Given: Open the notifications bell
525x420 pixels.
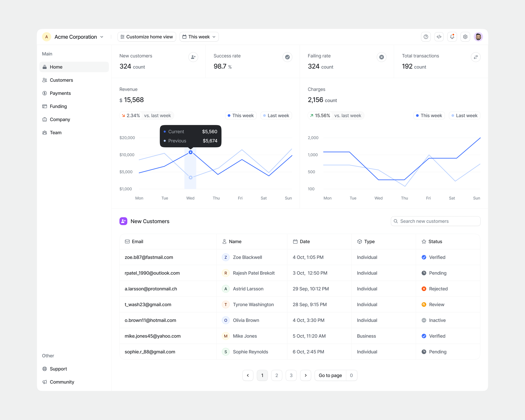Looking at the screenshot, I should pyautogui.click(x=452, y=37).
